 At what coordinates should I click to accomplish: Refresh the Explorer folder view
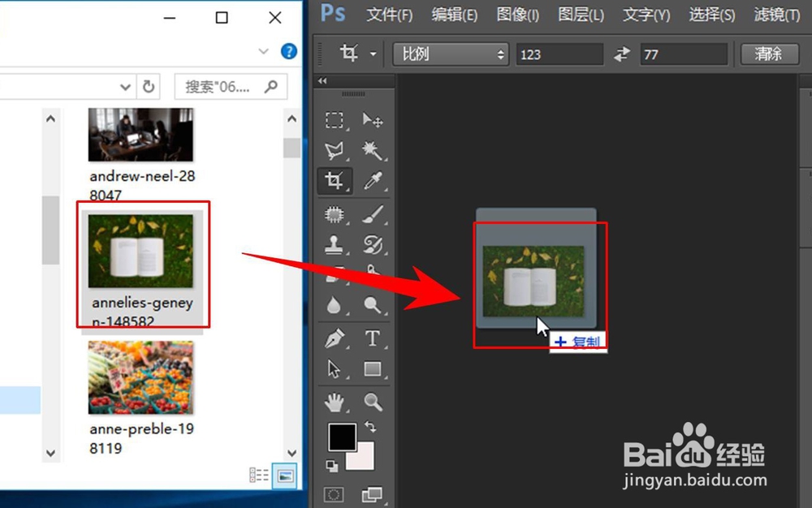[x=149, y=86]
